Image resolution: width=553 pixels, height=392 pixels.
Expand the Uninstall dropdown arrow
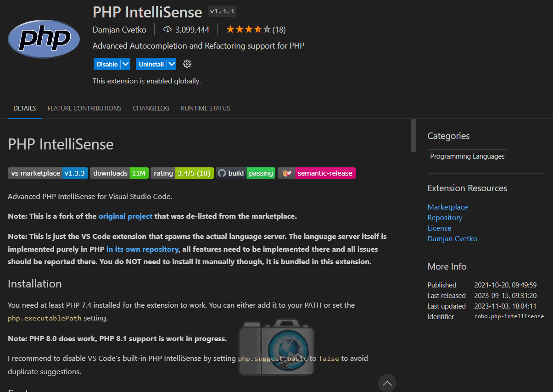point(171,64)
